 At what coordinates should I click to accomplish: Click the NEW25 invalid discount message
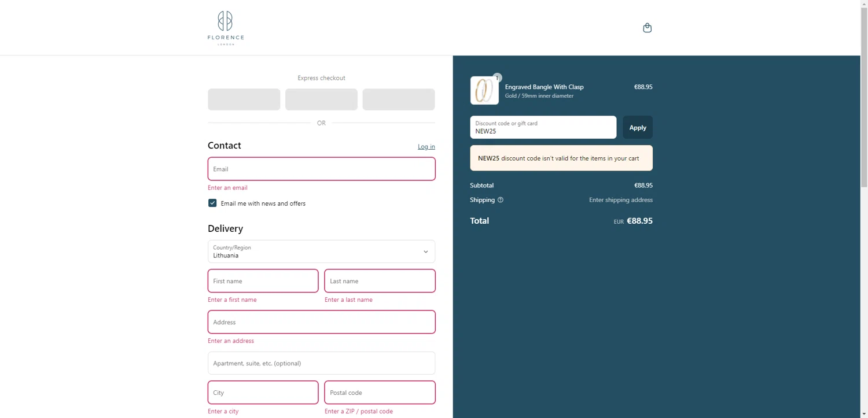(561, 158)
